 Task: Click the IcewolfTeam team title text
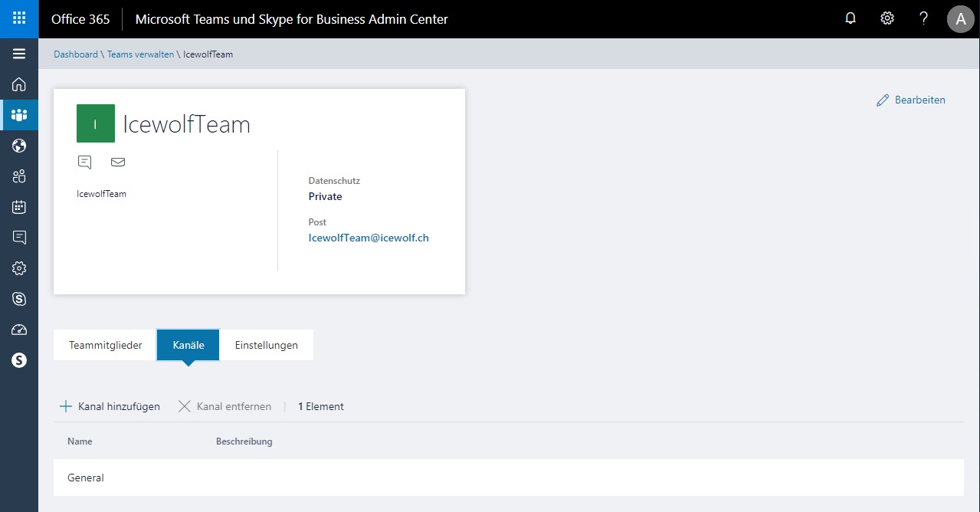click(187, 124)
